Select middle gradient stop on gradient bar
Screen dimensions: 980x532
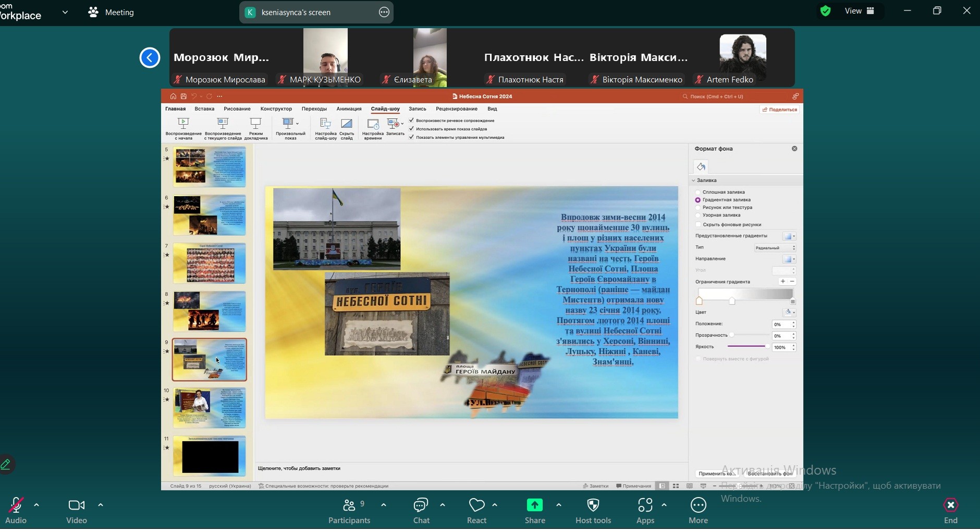[732, 301]
